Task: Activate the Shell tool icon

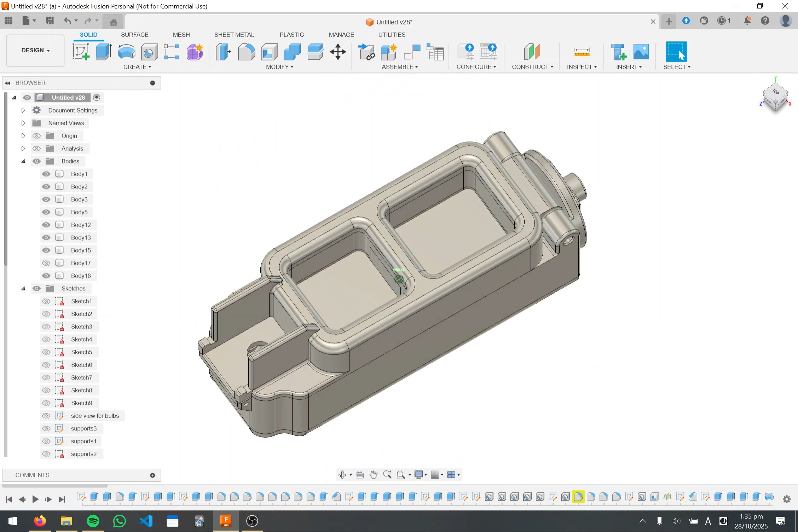Action: click(x=269, y=52)
